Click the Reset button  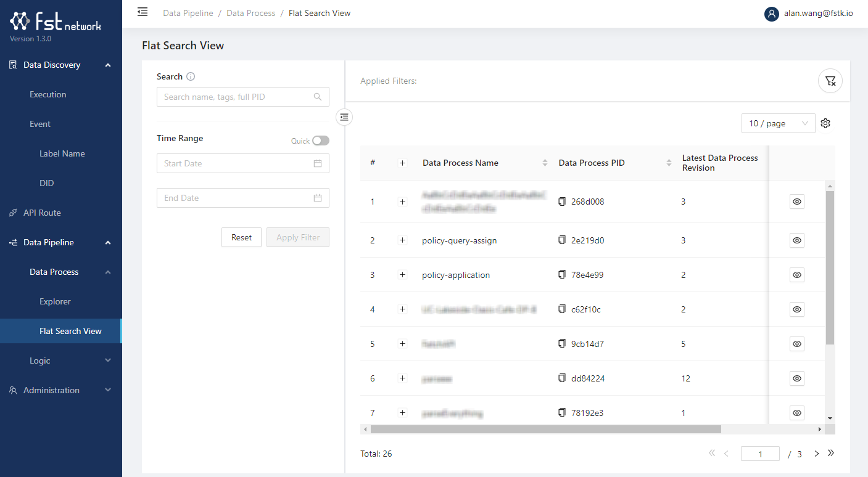click(241, 237)
